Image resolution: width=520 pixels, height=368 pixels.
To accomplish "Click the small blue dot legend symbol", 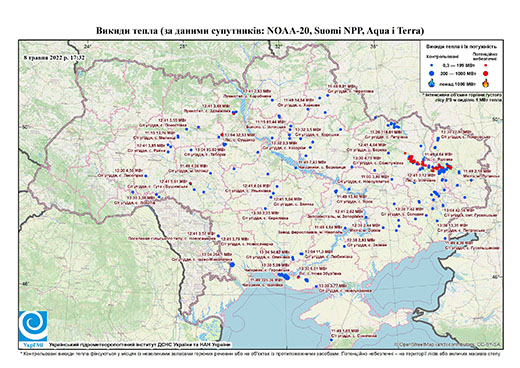I will [x=431, y=65].
